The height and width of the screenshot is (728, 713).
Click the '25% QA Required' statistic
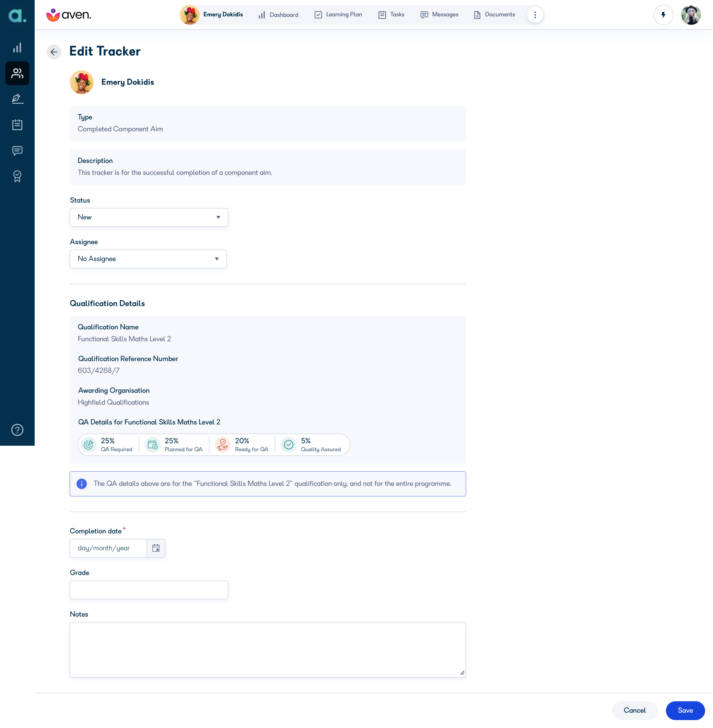click(107, 444)
